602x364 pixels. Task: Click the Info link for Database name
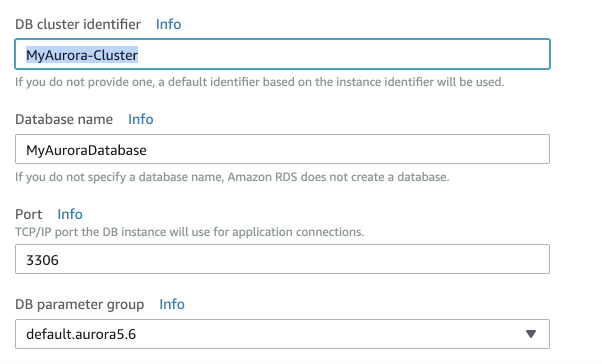point(140,119)
